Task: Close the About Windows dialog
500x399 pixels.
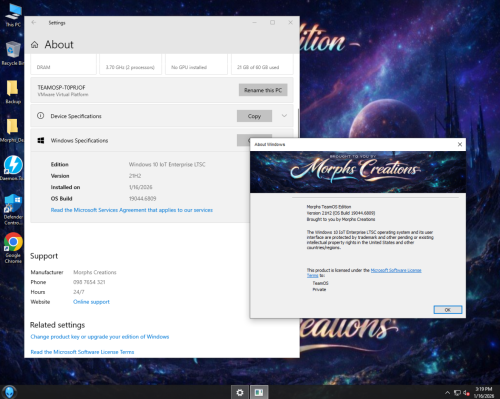Action: [x=460, y=144]
